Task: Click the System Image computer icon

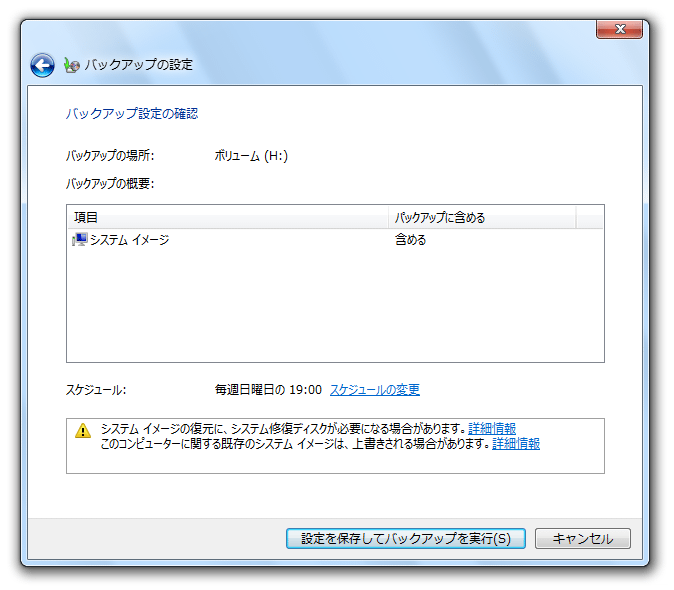Action: [80, 239]
